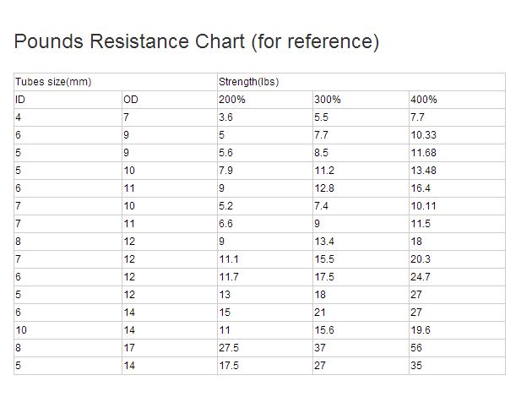Click the 400% column header

point(457,100)
